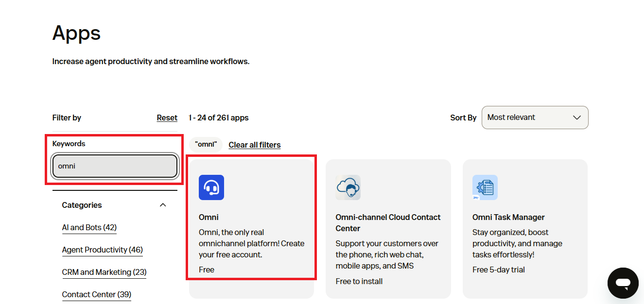The height and width of the screenshot is (304, 644).
Task: Focus the Keywords search field
Action: tap(115, 166)
